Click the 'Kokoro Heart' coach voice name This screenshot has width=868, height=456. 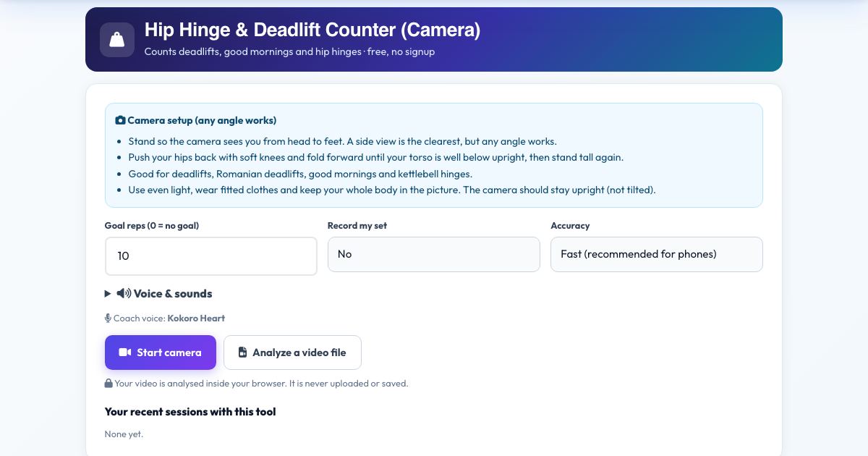point(196,318)
